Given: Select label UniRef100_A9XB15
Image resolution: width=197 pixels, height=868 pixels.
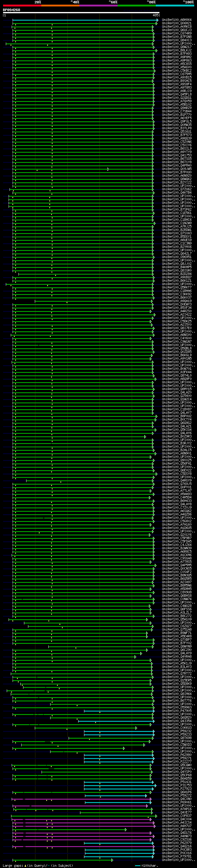Looking at the screenshot, I should (x=177, y=77).
